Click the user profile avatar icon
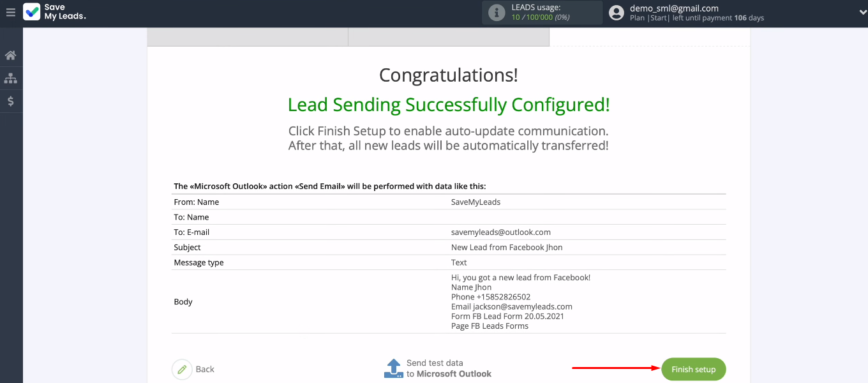 (616, 13)
